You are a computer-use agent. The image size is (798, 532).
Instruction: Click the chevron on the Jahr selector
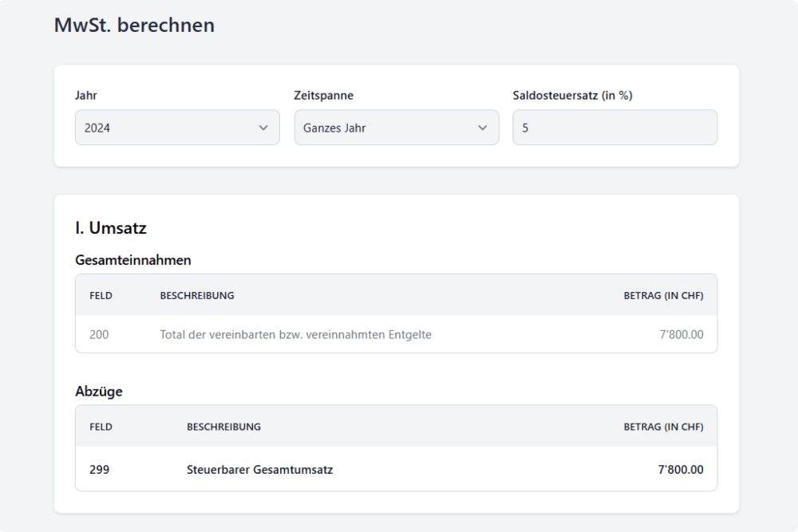263,127
